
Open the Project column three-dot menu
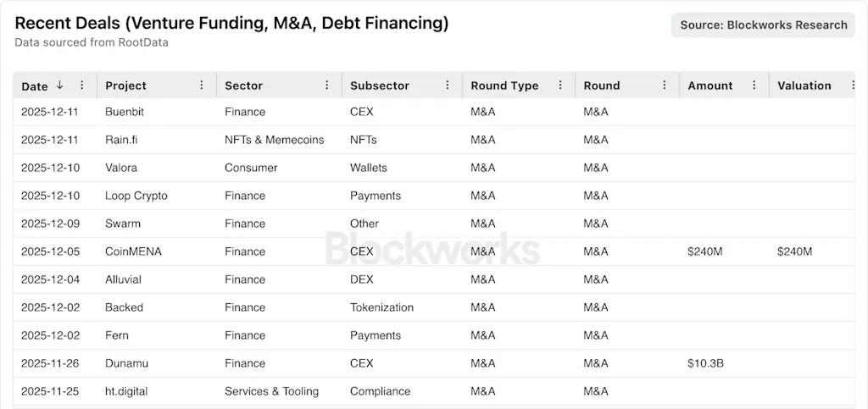(x=202, y=86)
